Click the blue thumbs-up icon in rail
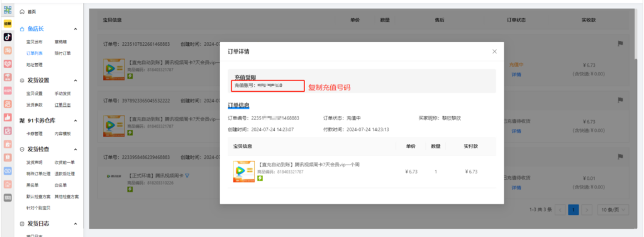This screenshot has height=237, width=644. [x=8, y=117]
